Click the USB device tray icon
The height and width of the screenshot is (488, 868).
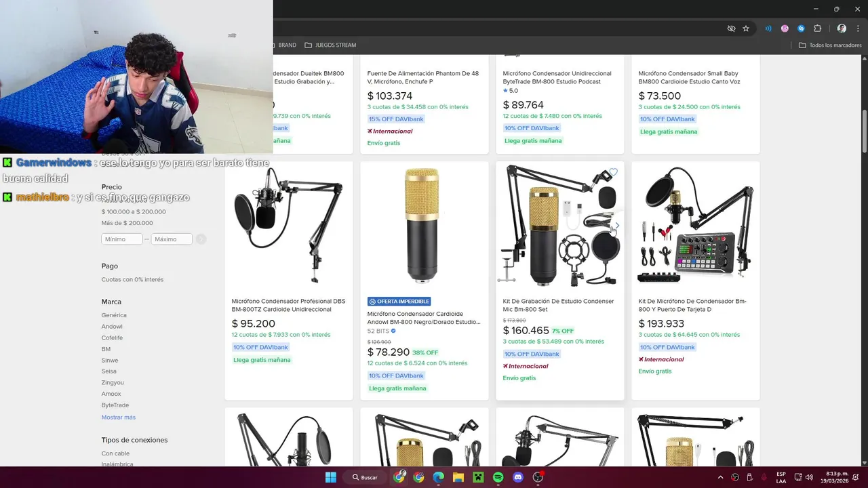click(749, 477)
